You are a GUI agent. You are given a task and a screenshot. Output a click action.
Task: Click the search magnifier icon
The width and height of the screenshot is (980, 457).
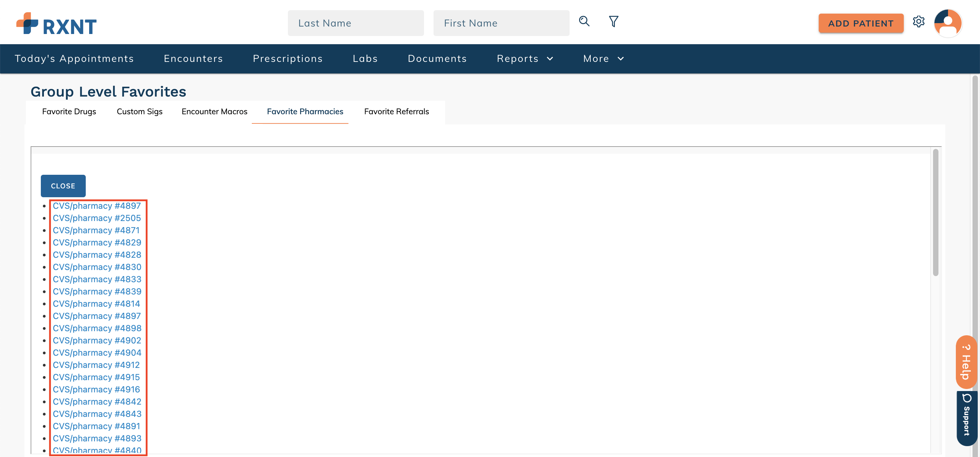tap(584, 22)
